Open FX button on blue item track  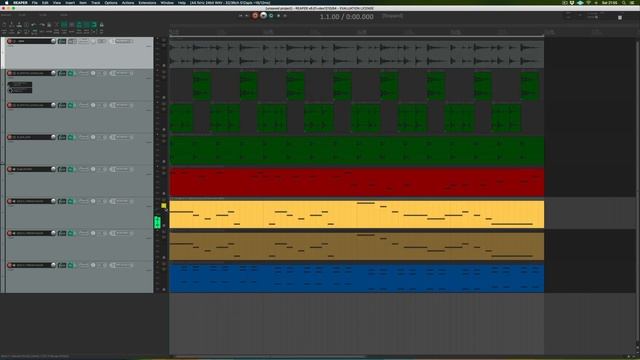62,265
